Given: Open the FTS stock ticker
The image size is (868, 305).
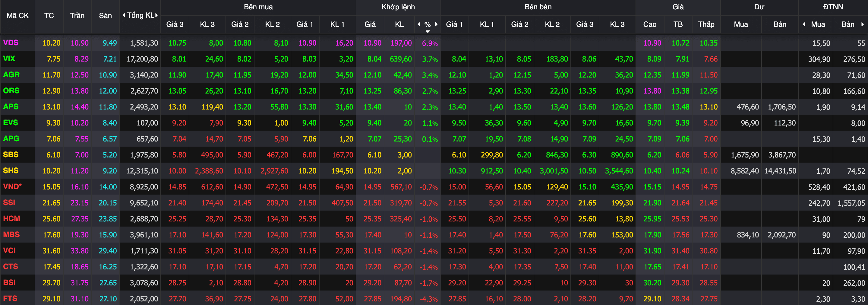Looking at the screenshot, I should tap(10, 299).
